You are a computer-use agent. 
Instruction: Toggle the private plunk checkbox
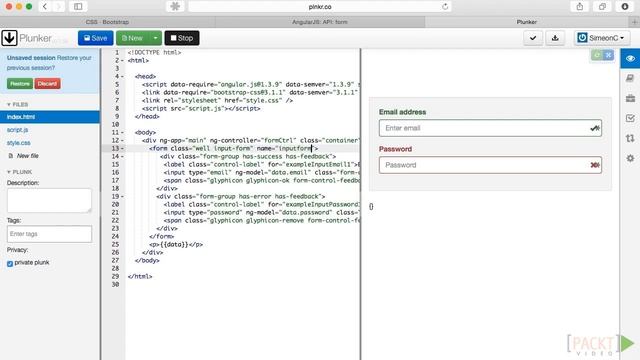click(10, 264)
